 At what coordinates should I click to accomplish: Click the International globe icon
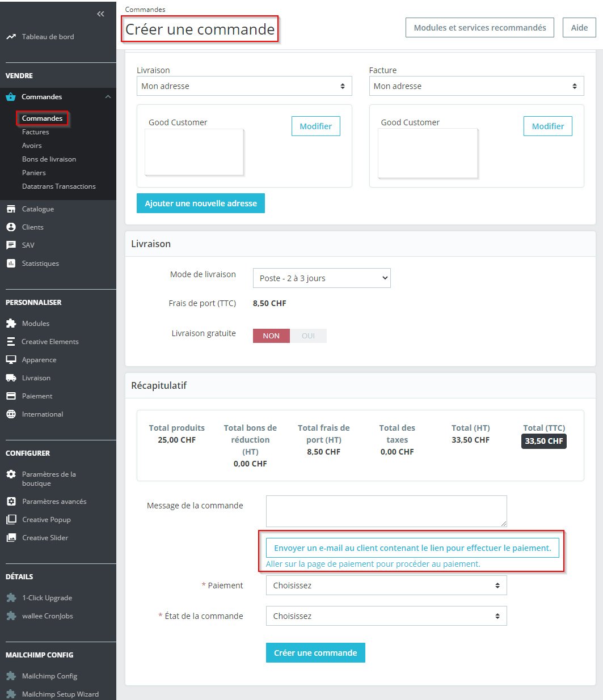pos(11,414)
